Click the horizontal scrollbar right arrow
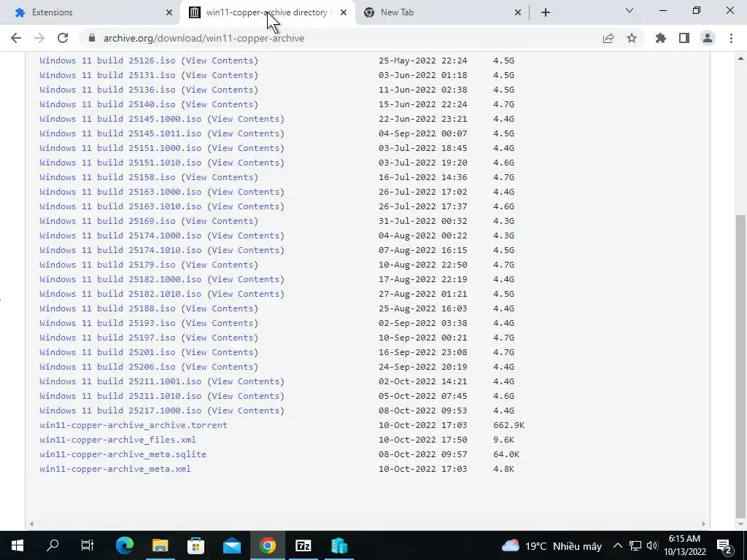 coord(704,524)
